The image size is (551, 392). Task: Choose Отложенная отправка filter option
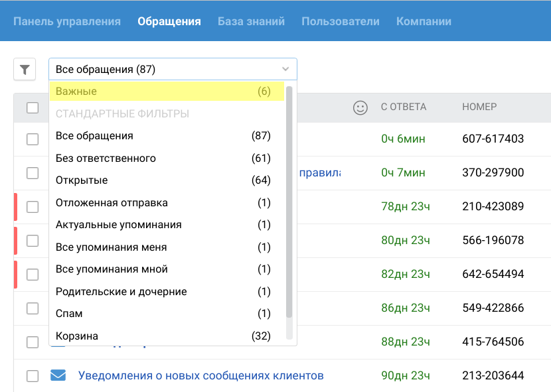[x=167, y=203]
